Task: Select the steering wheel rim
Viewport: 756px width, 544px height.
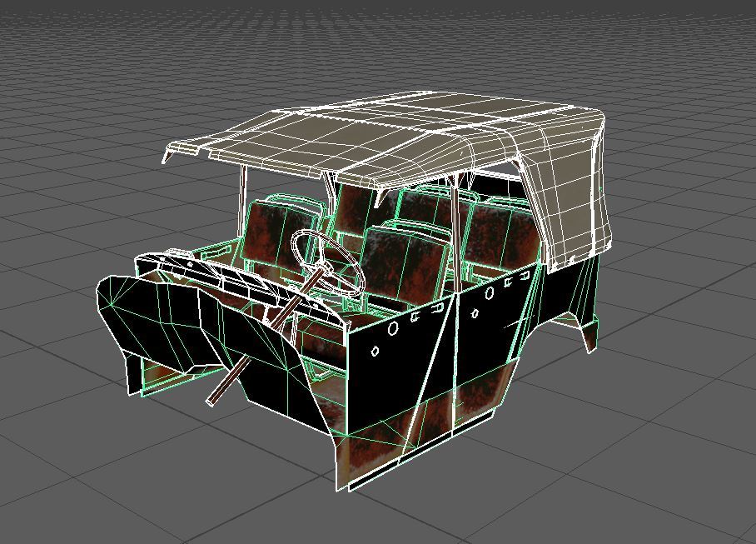Action: click(328, 262)
